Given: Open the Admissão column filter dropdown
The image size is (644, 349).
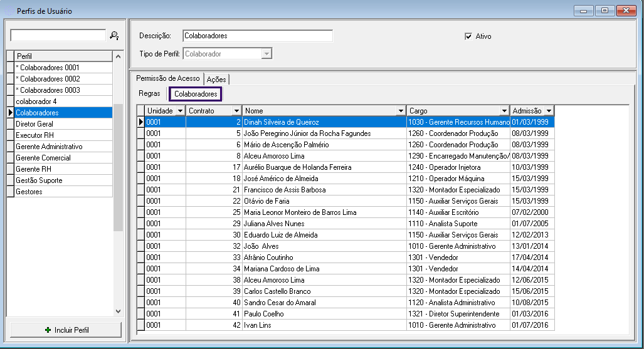Looking at the screenshot, I should [549, 111].
